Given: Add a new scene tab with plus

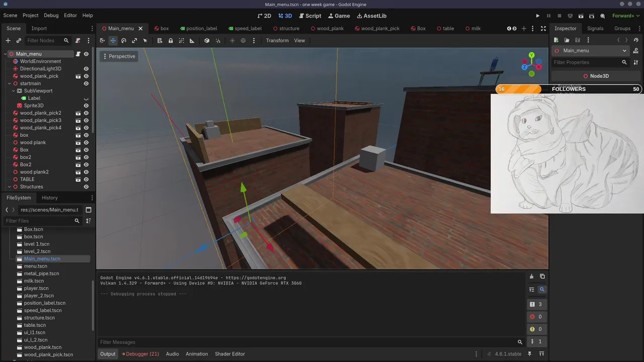Looking at the screenshot, I should tap(524, 29).
